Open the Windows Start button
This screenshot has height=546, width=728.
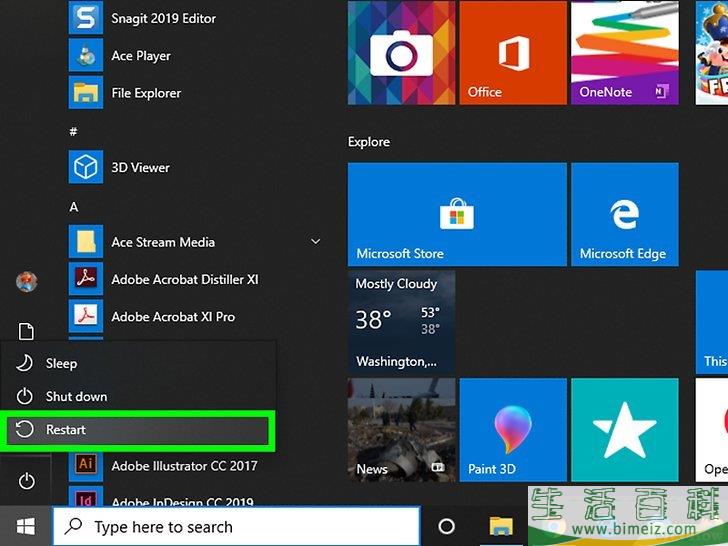pyautogui.click(x=26, y=526)
